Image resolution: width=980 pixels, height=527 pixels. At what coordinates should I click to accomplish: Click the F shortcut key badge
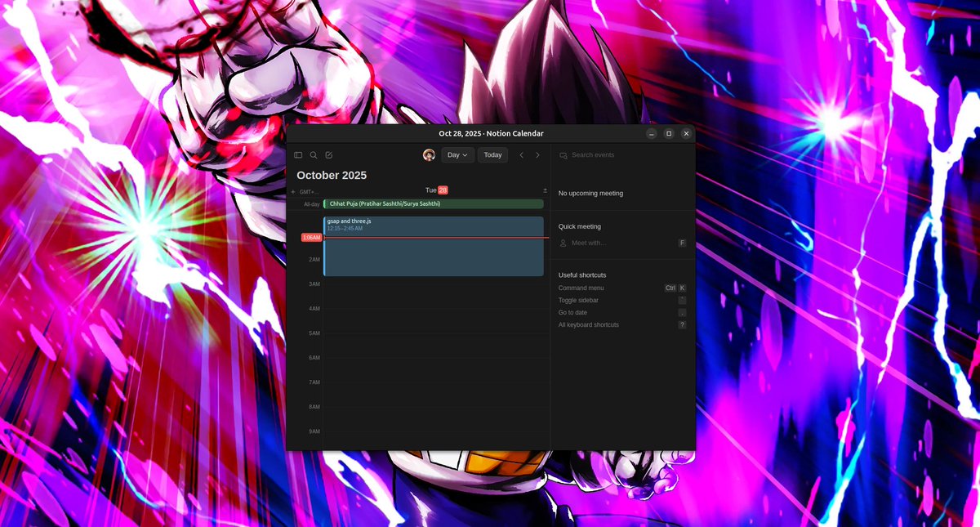point(682,243)
